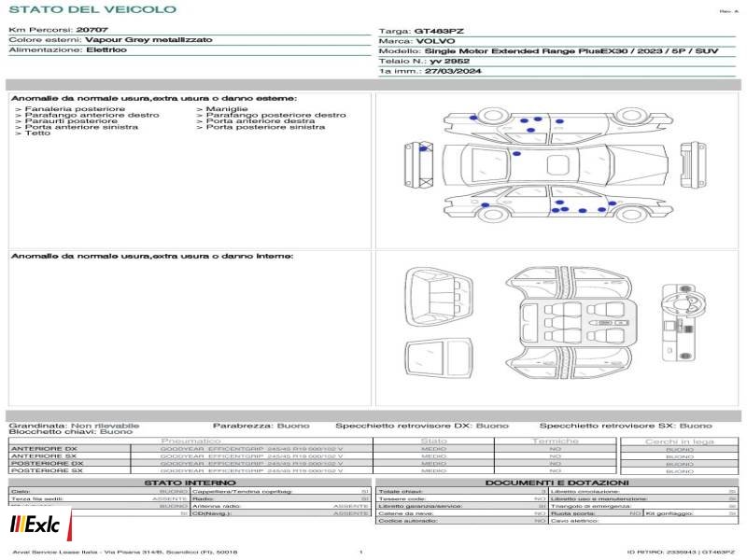The width and height of the screenshot is (747, 560).
Task: Click the 'Triangolo di emergenza:' row
Action: (643, 506)
